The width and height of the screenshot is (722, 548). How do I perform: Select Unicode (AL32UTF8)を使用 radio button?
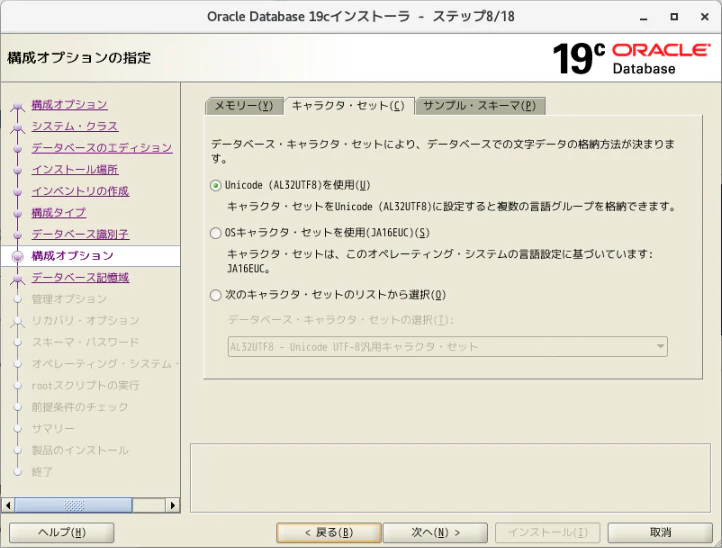pyautogui.click(x=215, y=186)
